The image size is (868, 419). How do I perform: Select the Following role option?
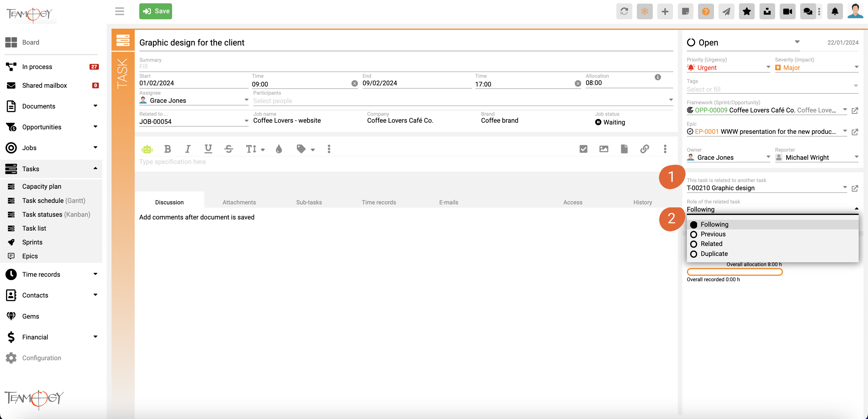pyautogui.click(x=772, y=225)
